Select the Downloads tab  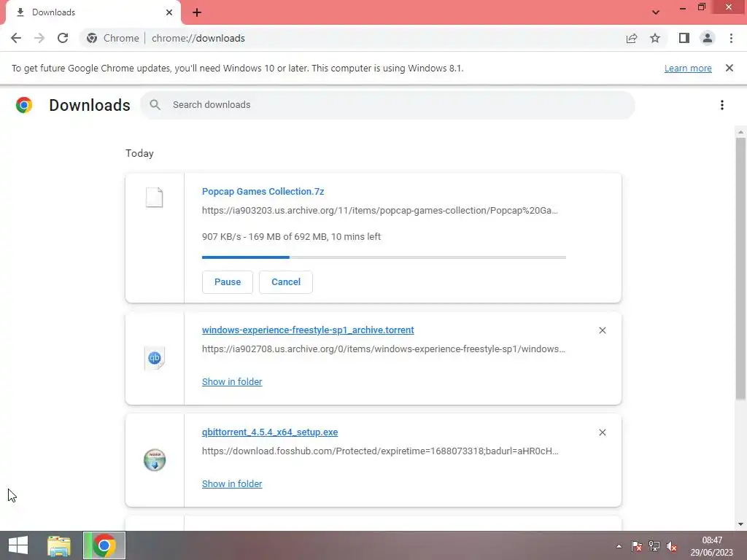coord(93,12)
